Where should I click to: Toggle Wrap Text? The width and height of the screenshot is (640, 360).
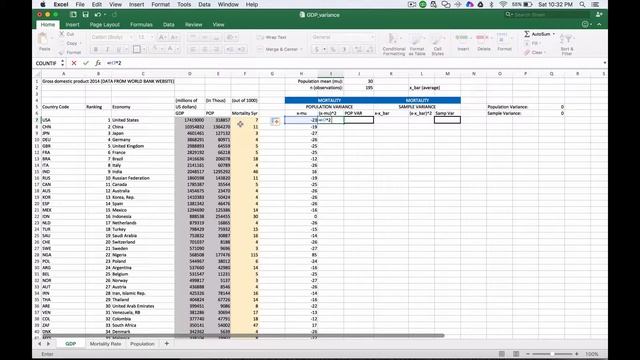[x=272, y=37]
